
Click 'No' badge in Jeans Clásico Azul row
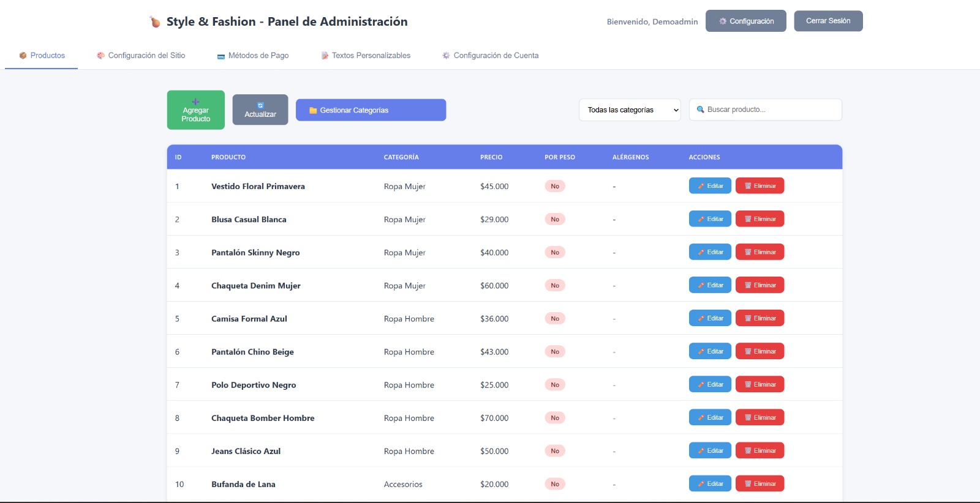pyautogui.click(x=554, y=451)
